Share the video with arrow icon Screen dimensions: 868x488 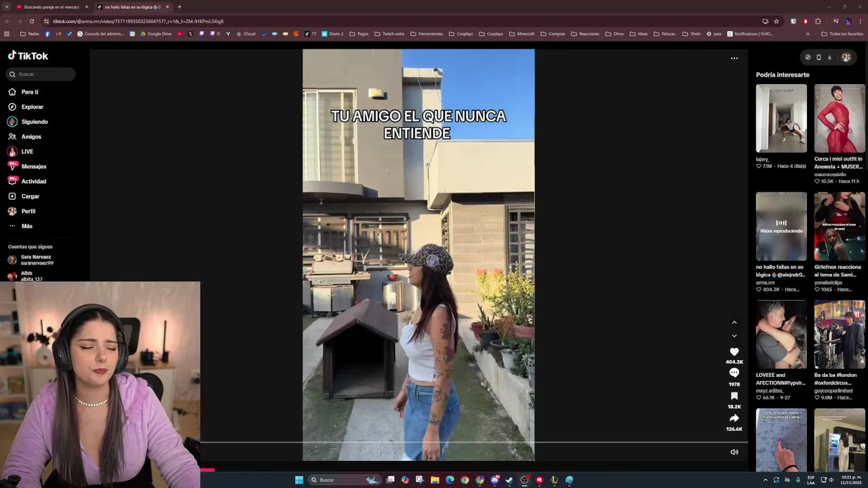(734, 418)
